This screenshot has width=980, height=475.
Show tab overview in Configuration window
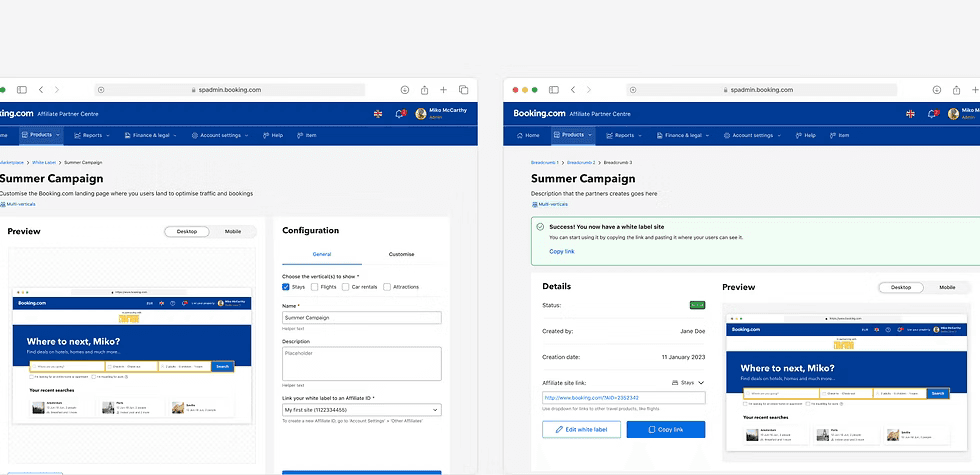464,90
